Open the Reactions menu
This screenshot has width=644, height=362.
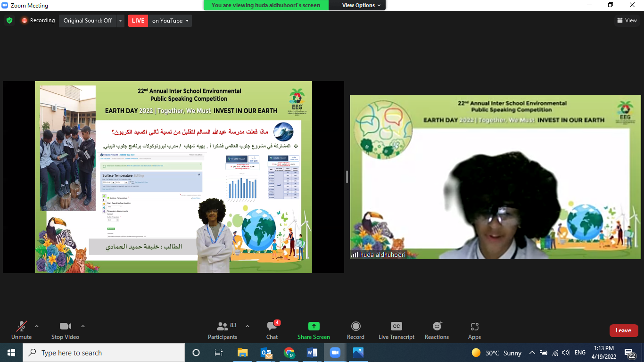437,326
